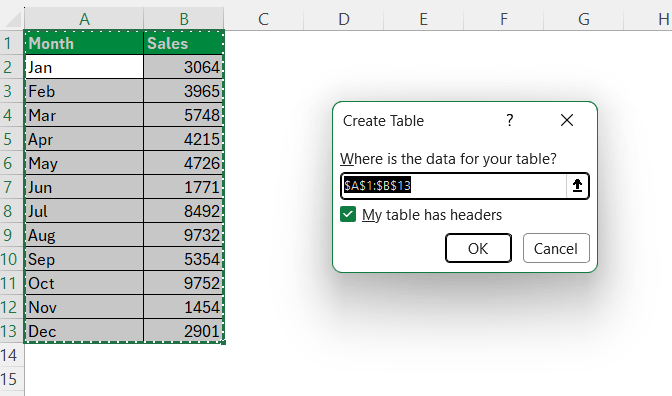The width and height of the screenshot is (672, 396).
Task: Select the Feb cell
Action: (84, 91)
